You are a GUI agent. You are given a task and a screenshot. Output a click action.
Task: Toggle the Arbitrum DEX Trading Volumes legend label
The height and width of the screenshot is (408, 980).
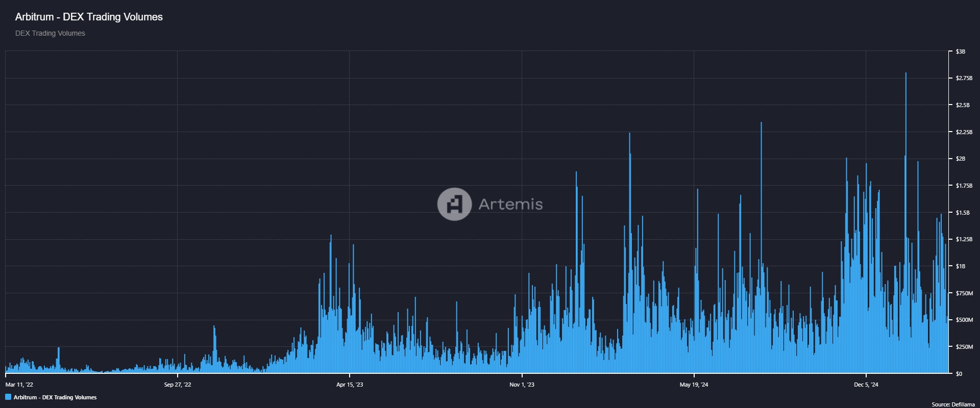point(55,397)
